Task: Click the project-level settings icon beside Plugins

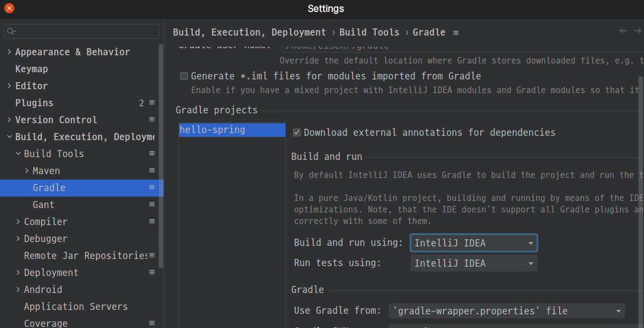Action: (x=152, y=102)
